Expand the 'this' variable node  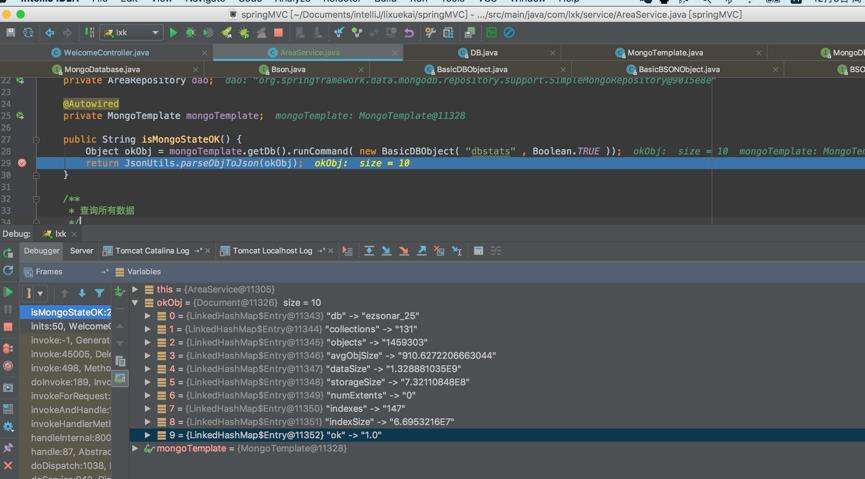[x=135, y=289]
